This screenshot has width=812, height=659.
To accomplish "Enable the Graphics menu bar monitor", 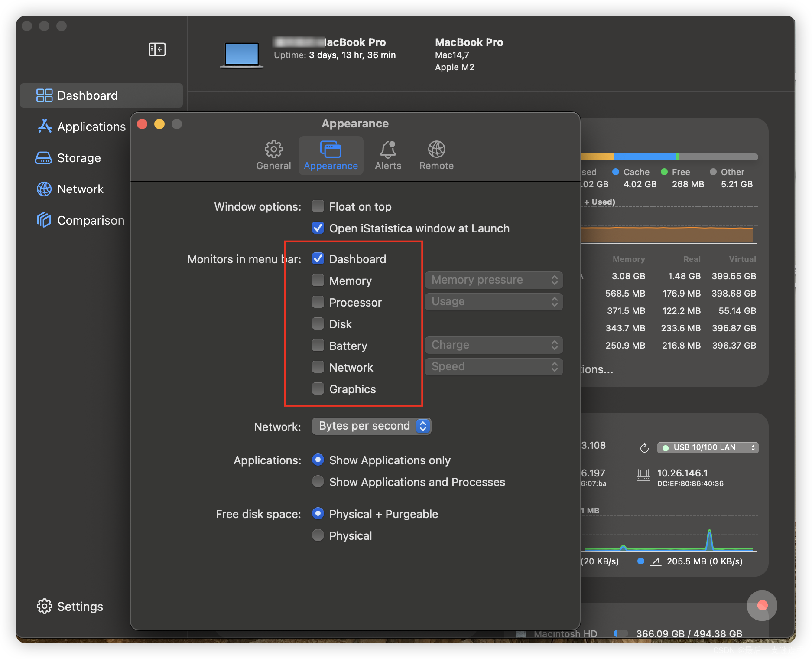I will coord(318,389).
